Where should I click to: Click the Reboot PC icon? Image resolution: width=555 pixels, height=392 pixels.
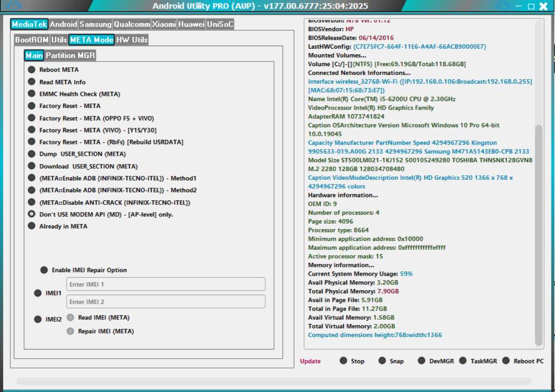tap(505, 361)
